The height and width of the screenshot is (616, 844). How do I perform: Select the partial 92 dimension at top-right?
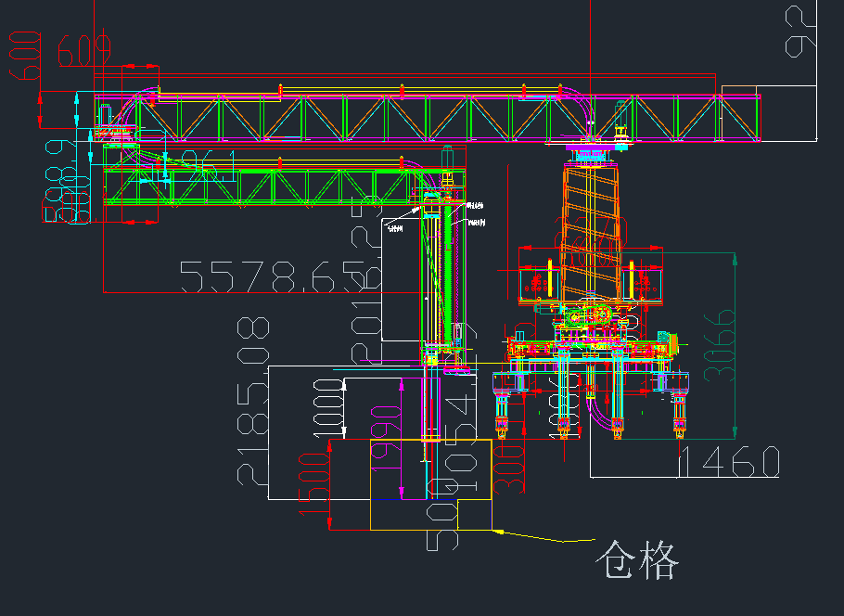coord(801,31)
